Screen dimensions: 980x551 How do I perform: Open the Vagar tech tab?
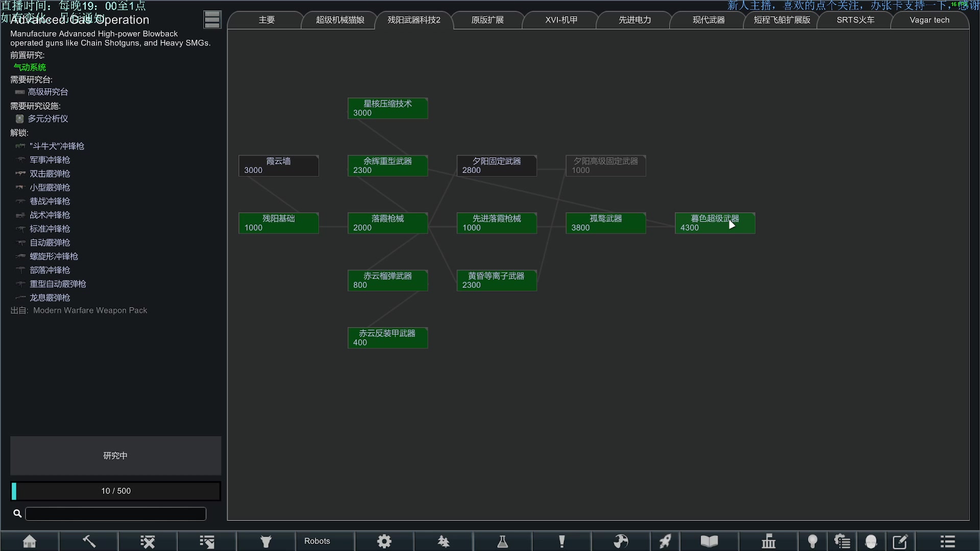click(929, 20)
